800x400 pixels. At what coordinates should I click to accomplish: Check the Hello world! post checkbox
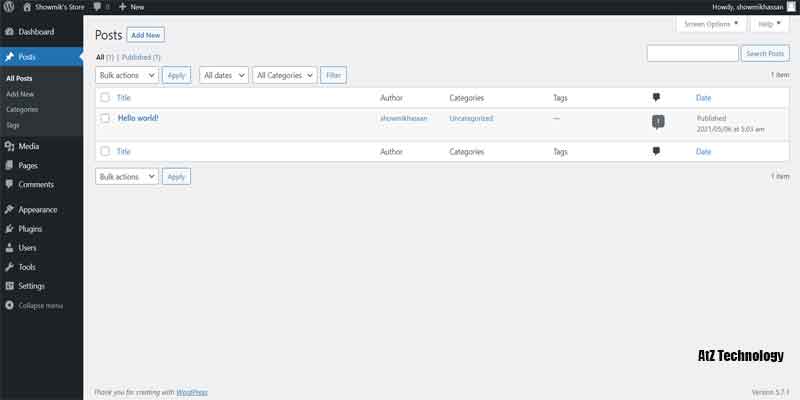coord(105,118)
